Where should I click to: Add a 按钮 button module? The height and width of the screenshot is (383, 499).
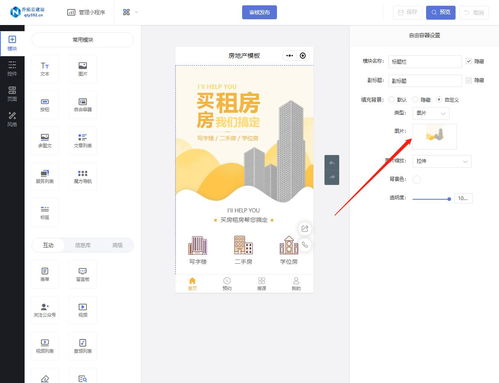(45, 105)
